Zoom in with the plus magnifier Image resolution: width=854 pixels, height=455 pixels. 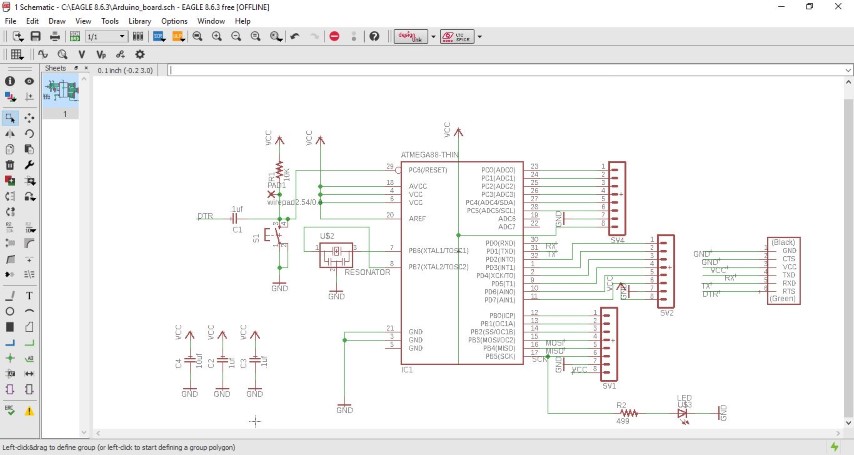[x=217, y=37]
